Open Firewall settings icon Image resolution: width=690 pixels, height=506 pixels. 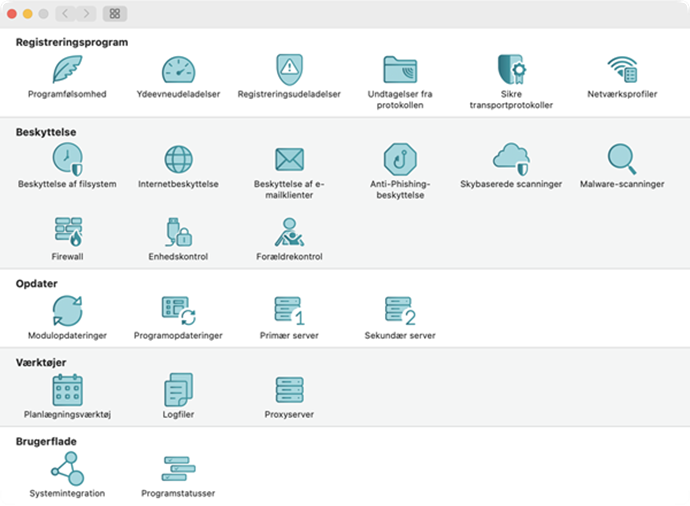tap(68, 231)
